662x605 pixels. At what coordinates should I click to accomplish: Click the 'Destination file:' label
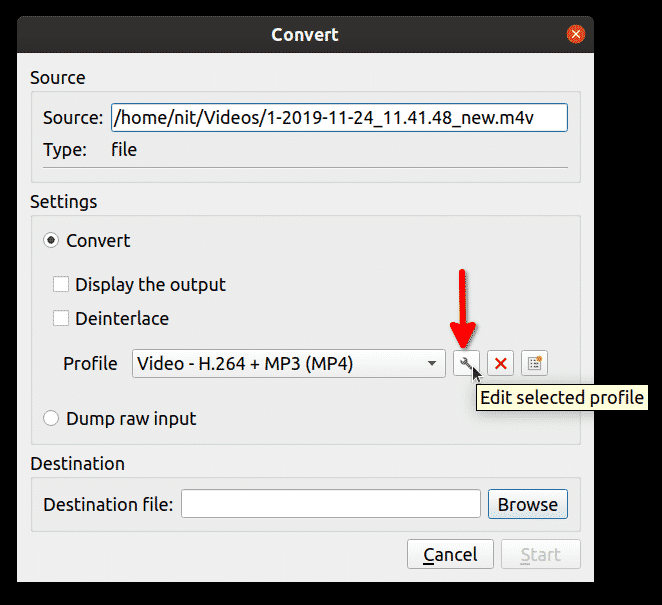pos(108,504)
